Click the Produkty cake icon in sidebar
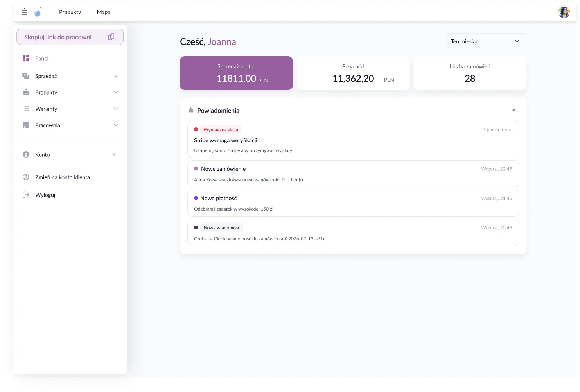The height and width of the screenshot is (392, 580). pyautogui.click(x=26, y=92)
